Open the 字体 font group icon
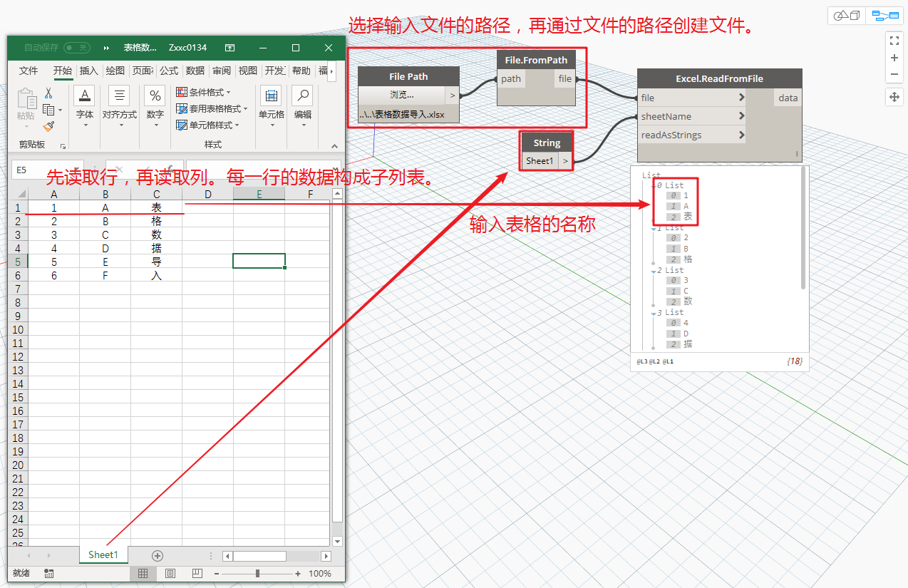The image size is (908, 588). [84, 96]
